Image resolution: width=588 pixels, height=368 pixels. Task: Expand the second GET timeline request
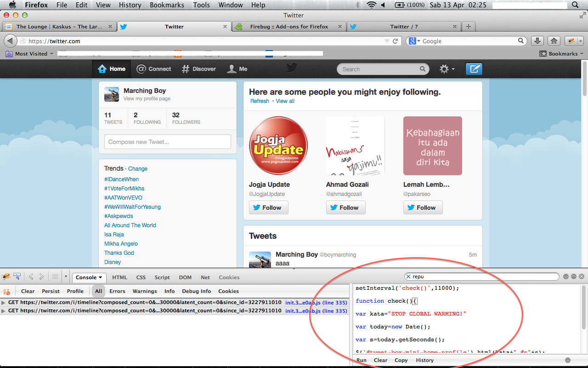click(4, 311)
